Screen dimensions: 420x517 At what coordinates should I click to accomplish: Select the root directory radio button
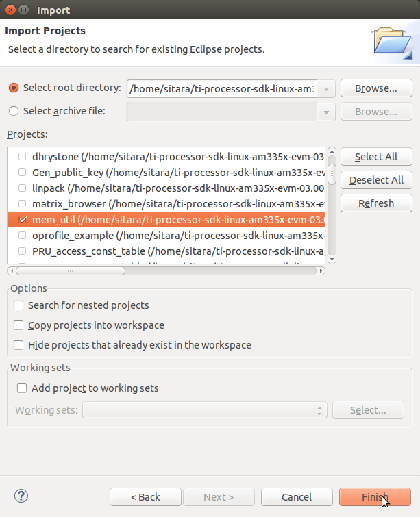(14, 88)
